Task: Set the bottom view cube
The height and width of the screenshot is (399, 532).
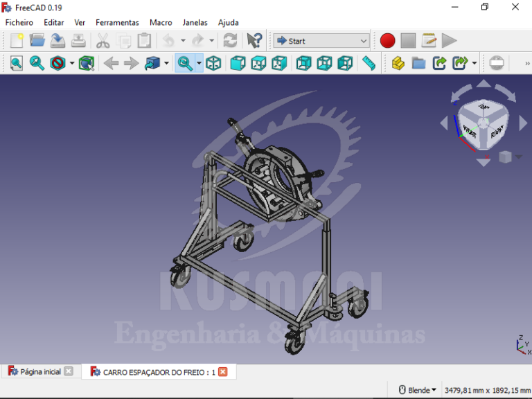Action: [324, 63]
